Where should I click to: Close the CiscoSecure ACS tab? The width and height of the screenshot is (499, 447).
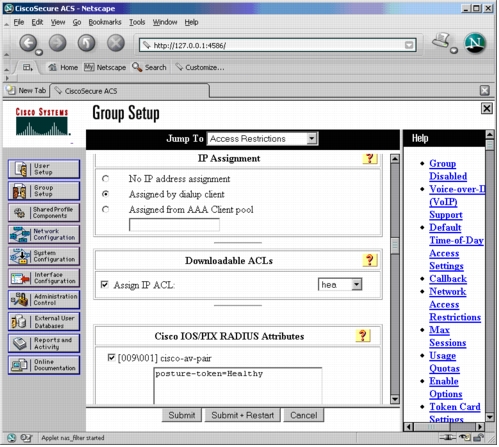point(485,91)
